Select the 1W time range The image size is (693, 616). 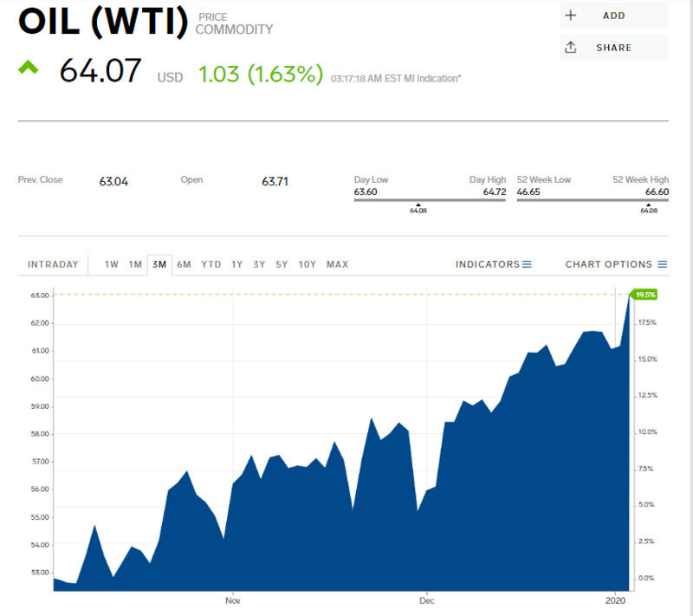click(112, 264)
